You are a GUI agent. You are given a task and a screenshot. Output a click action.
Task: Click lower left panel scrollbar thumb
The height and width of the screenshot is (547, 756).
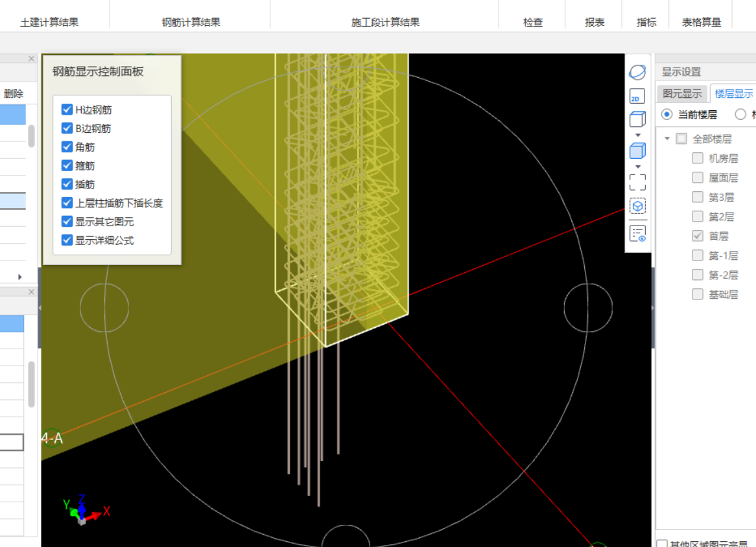[x=31, y=384]
